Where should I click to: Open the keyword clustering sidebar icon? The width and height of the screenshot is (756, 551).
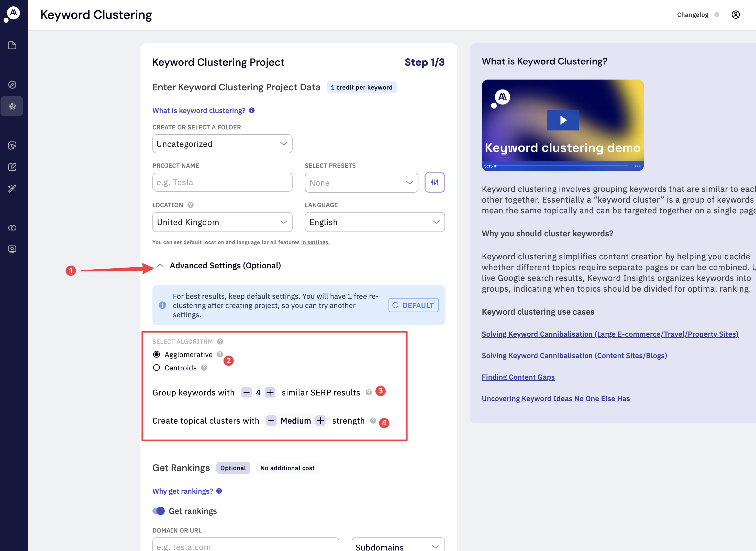tap(12, 106)
